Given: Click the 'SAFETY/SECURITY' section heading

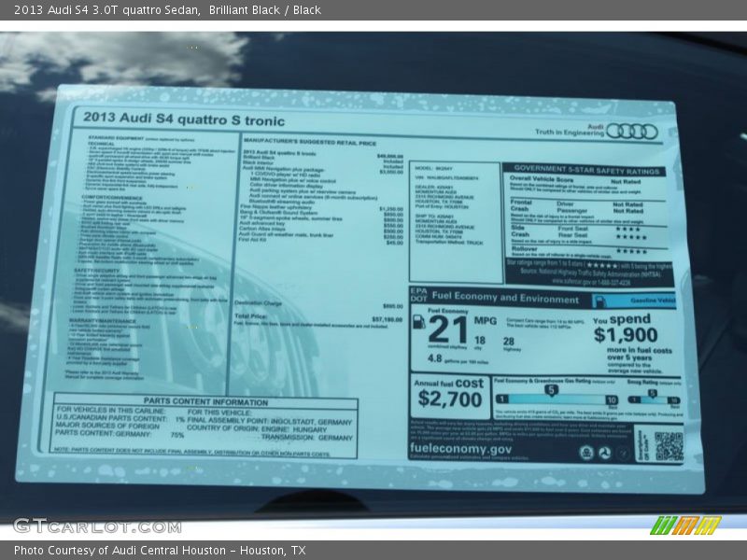Looking at the screenshot, I should (x=98, y=270).
